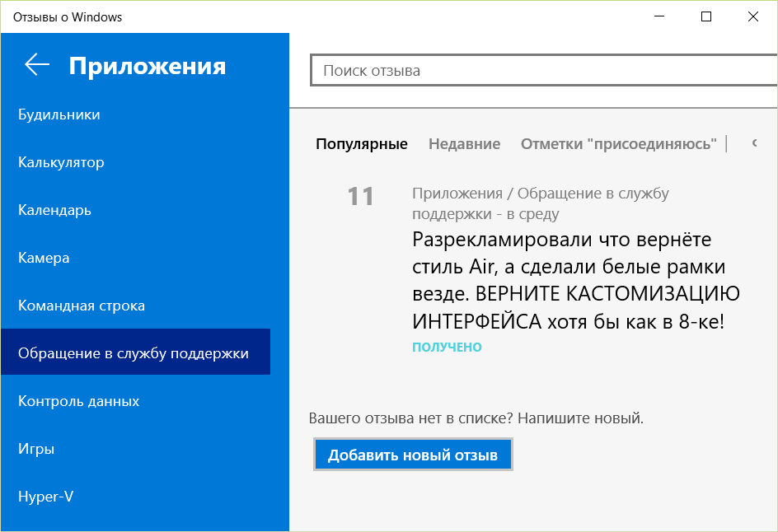The width and height of the screenshot is (778, 532).
Task: Go back using the arrow icon
Action: pyautogui.click(x=37, y=65)
